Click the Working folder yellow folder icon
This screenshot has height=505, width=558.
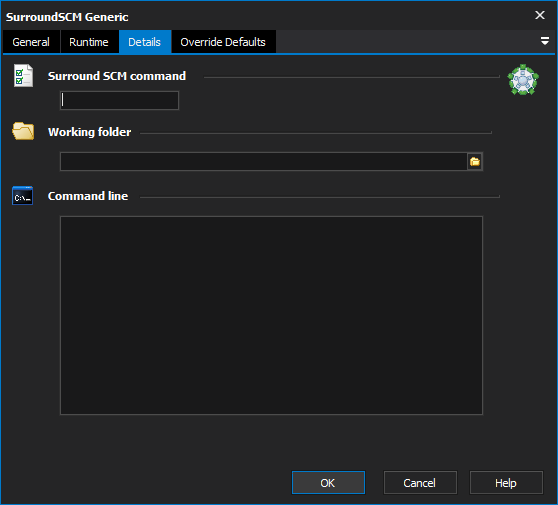[x=23, y=131]
